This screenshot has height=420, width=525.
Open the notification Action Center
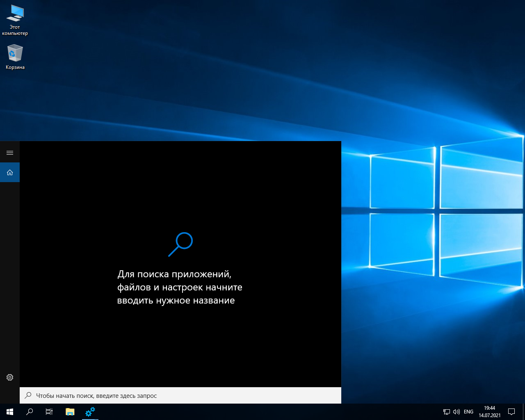click(x=511, y=412)
